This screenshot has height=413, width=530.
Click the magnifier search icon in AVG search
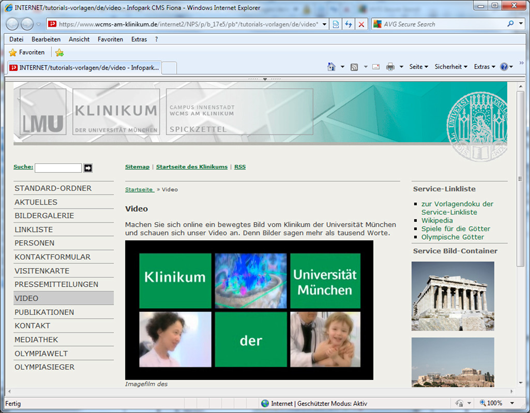coord(510,24)
